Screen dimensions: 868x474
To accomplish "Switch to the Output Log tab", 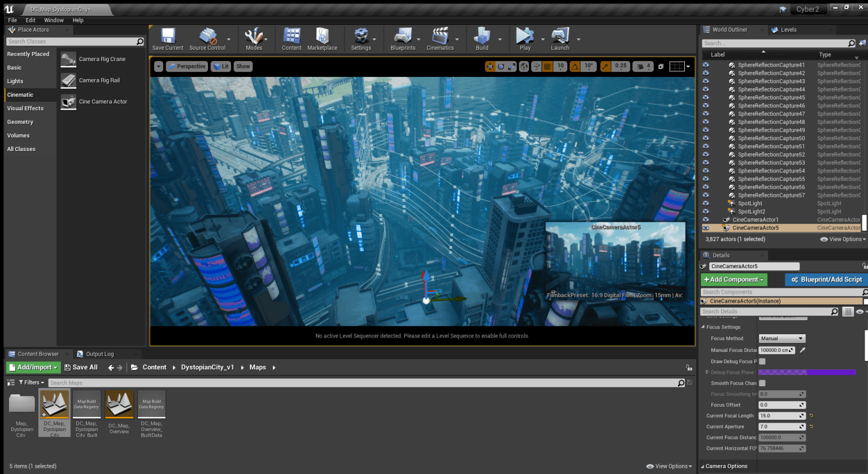I will click(x=99, y=354).
